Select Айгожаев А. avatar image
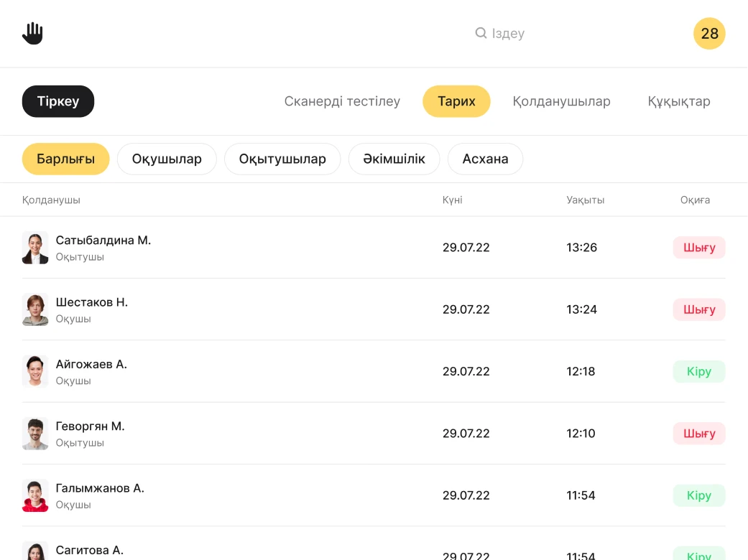 click(35, 371)
